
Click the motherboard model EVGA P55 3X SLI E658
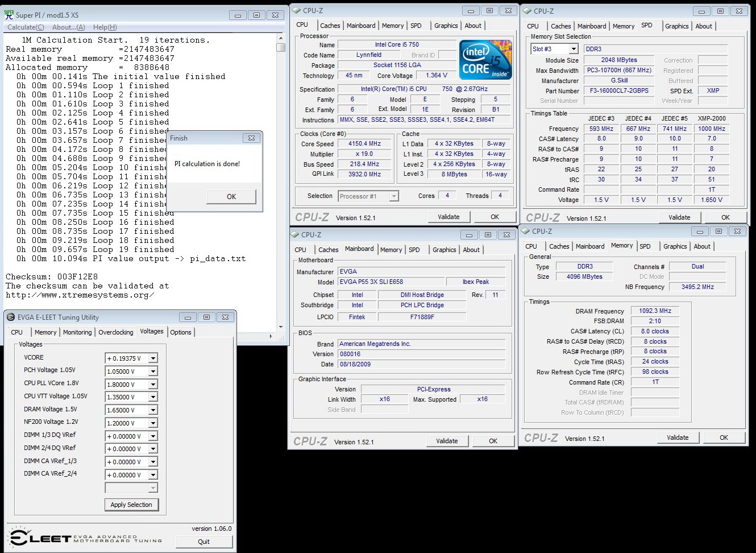(391, 282)
